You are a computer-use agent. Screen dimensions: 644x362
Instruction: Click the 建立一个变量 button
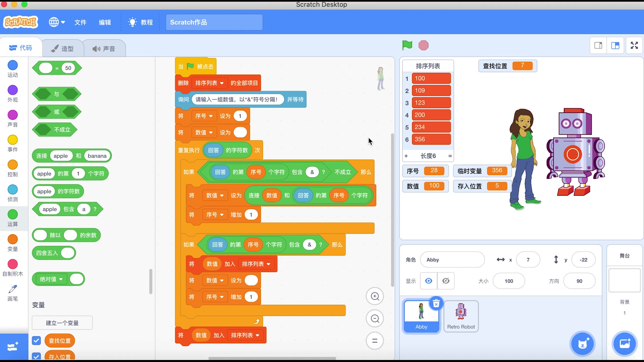[62, 323]
